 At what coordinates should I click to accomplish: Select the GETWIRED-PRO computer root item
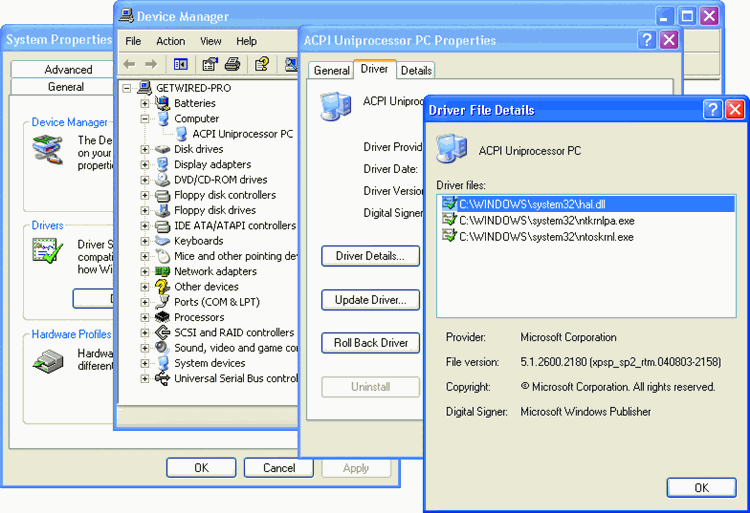(x=193, y=88)
